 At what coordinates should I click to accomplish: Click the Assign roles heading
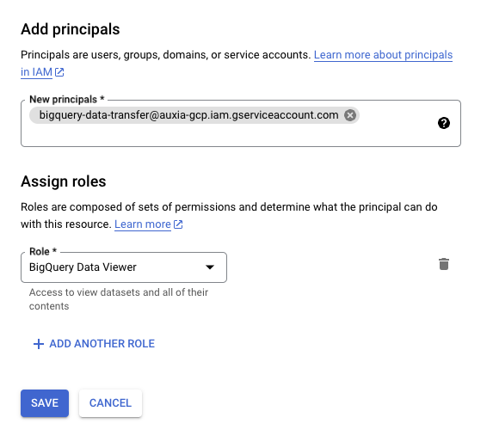tap(63, 181)
